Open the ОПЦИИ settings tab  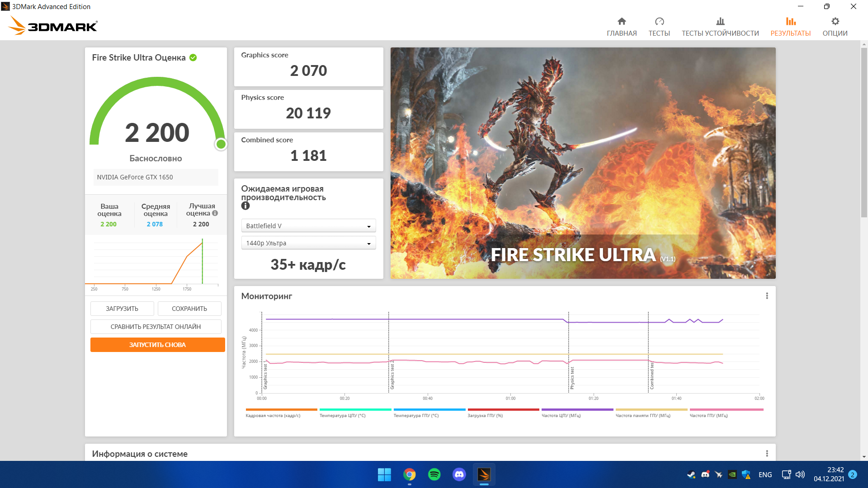click(x=835, y=27)
